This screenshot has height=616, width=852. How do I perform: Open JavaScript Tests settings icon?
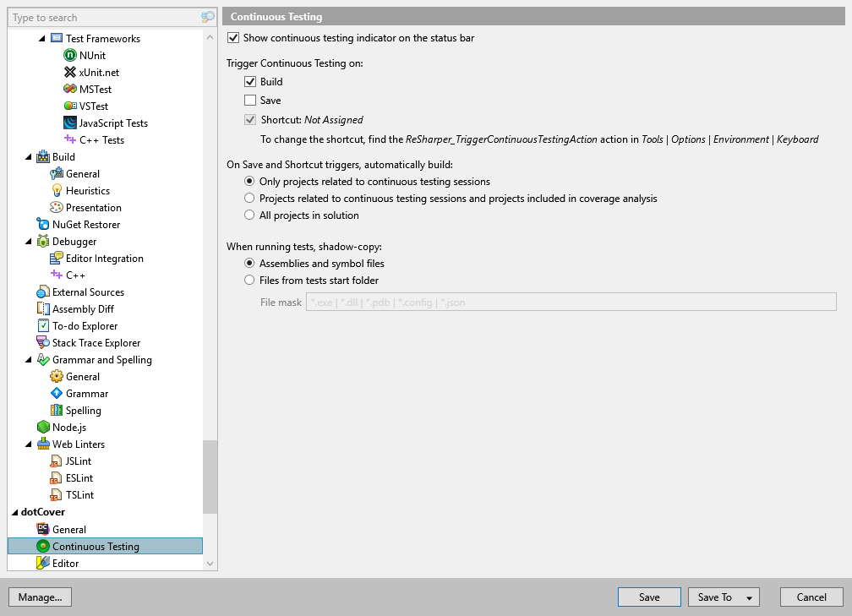tap(72, 123)
